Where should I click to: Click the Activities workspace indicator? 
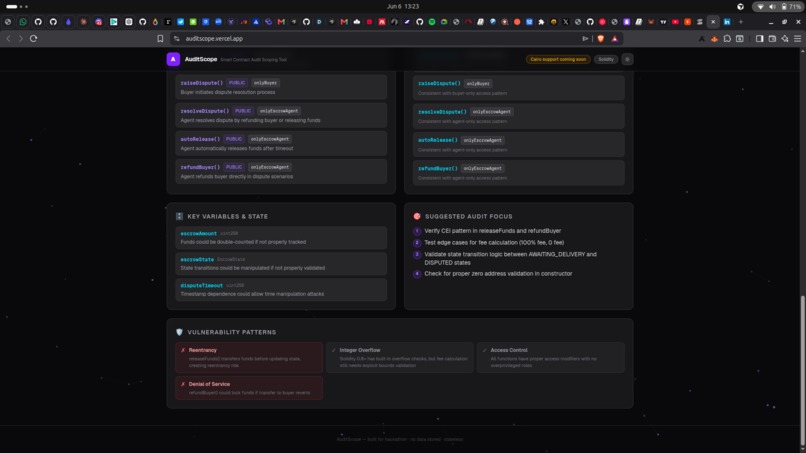coord(16,7)
